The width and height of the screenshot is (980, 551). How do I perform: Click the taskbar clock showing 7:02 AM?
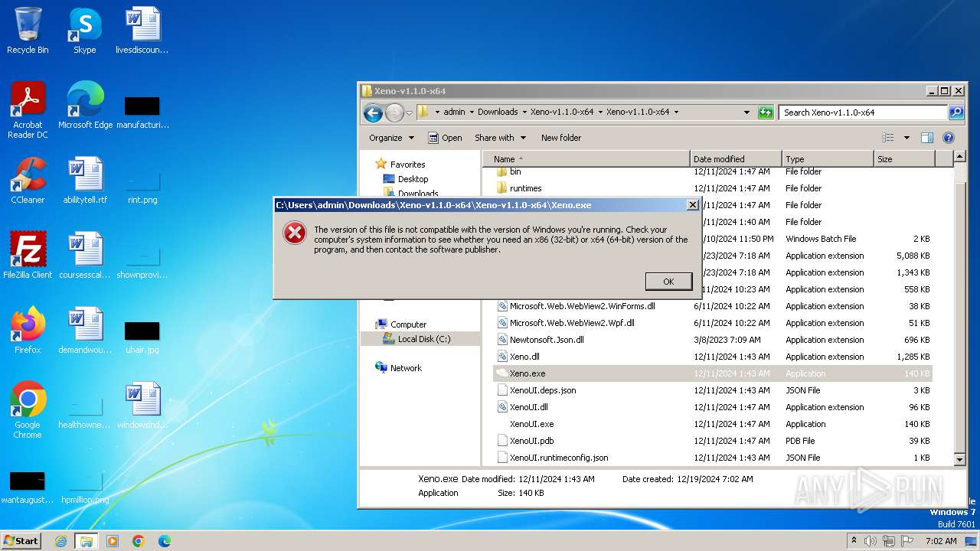941,541
